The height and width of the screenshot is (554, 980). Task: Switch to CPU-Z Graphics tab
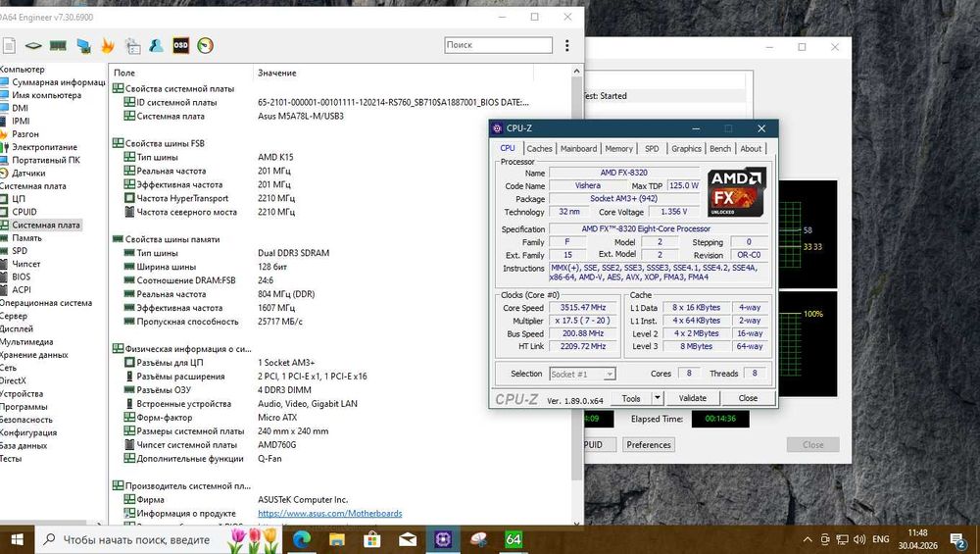click(686, 149)
